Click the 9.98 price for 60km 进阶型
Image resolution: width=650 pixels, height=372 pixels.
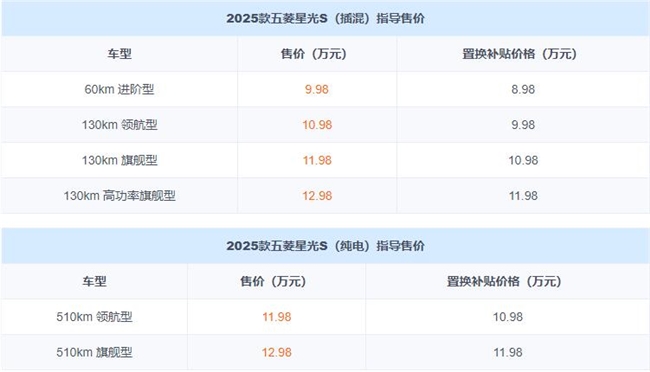coord(317,89)
